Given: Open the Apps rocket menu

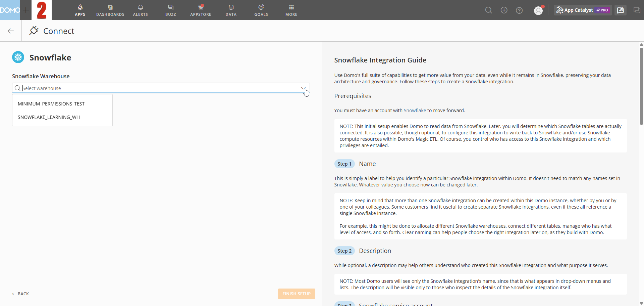Looking at the screenshot, I should point(80,10).
